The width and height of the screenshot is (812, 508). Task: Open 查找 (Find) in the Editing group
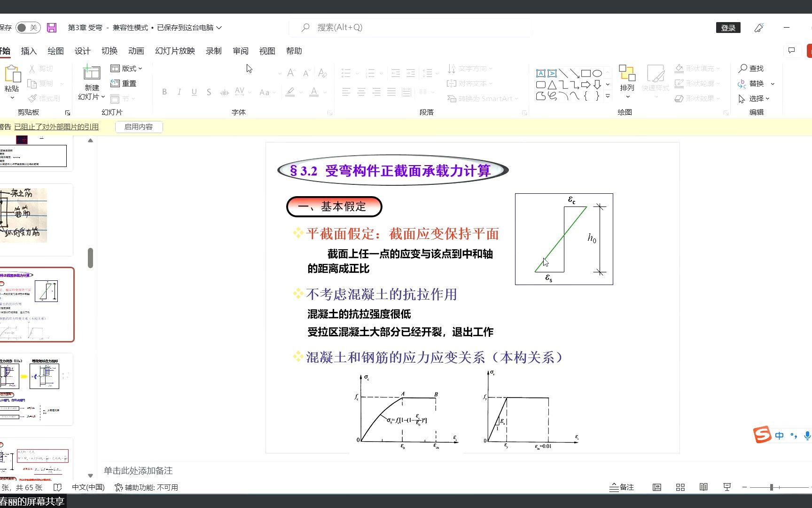753,68
